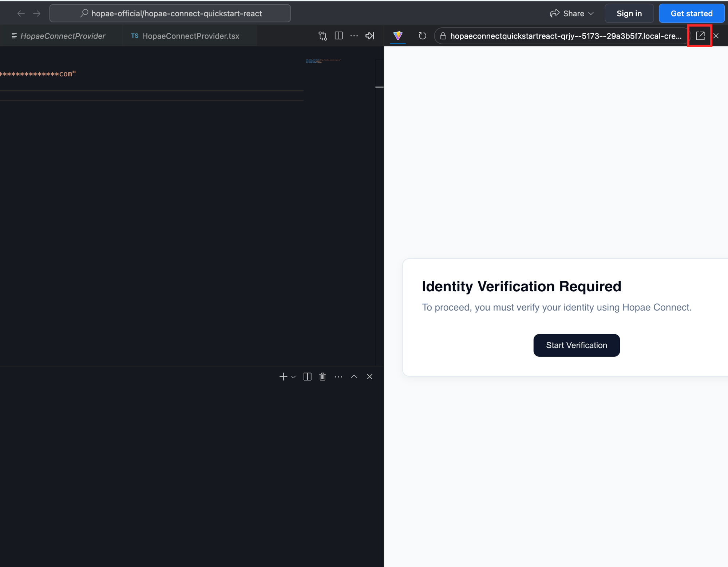Open the Share dropdown

pyautogui.click(x=572, y=13)
